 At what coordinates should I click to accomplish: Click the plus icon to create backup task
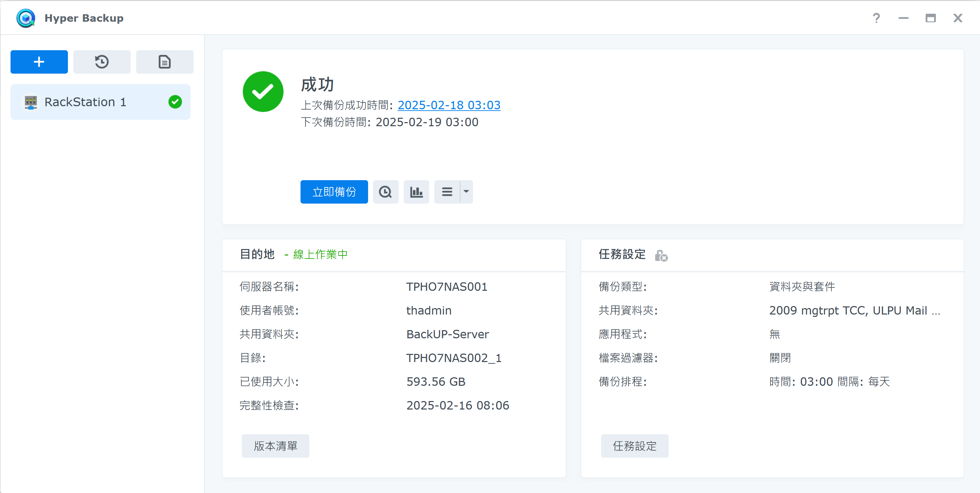(x=39, y=61)
